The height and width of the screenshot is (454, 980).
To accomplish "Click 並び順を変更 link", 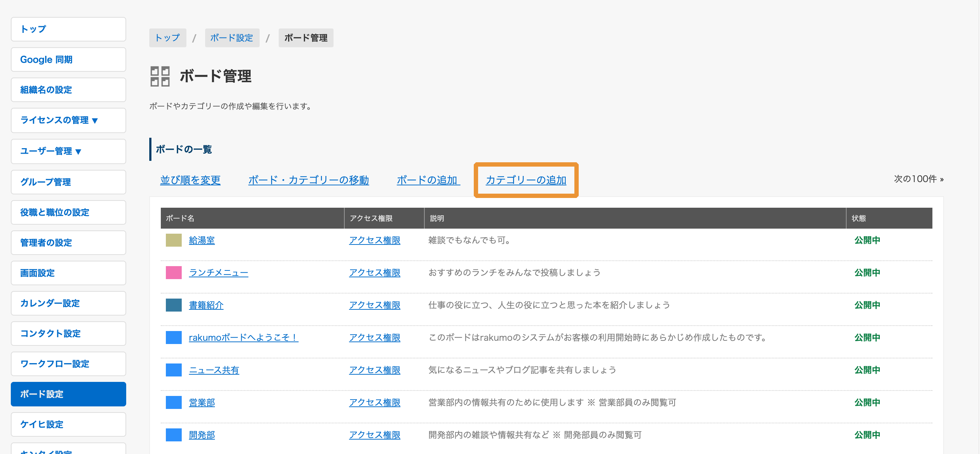I will click(x=190, y=180).
